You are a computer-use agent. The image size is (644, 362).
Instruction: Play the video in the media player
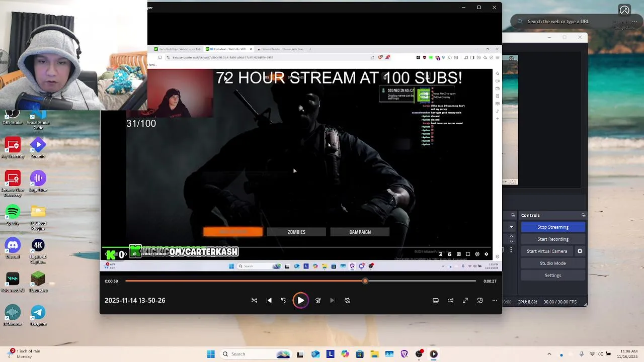(300, 300)
